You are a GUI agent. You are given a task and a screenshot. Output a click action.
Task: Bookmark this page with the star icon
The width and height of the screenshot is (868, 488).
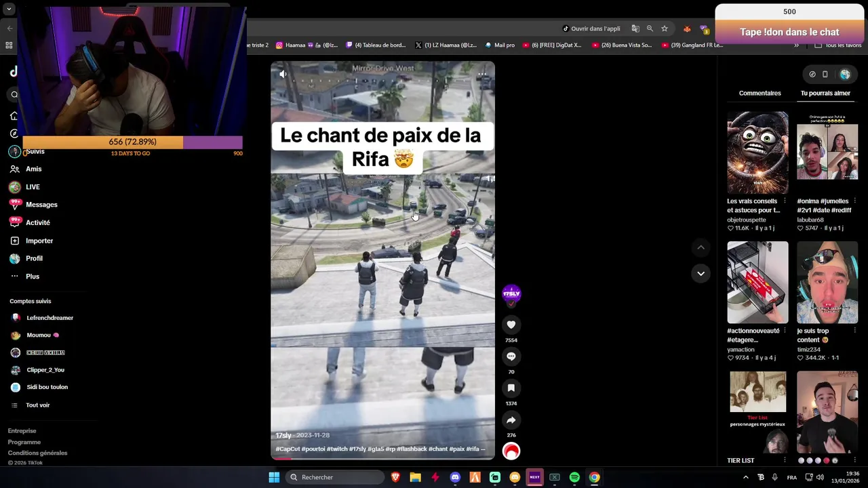(x=665, y=28)
